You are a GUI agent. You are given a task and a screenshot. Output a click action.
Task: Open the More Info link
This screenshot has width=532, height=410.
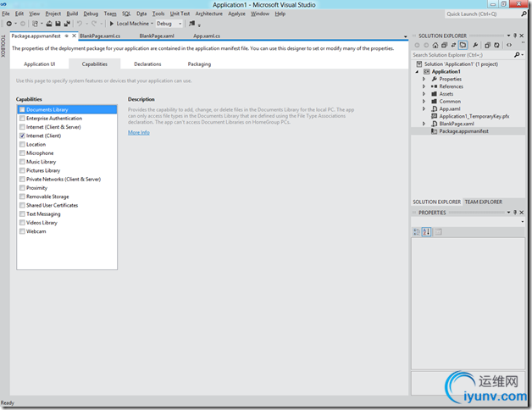[138, 132]
